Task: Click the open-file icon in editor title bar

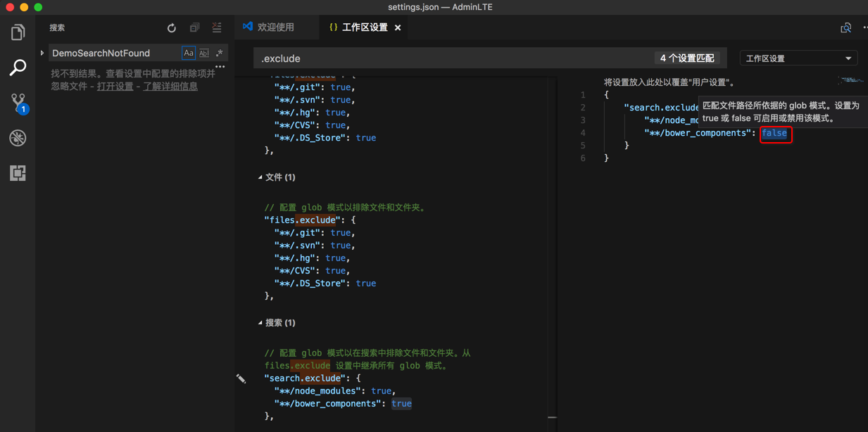Action: point(845,28)
